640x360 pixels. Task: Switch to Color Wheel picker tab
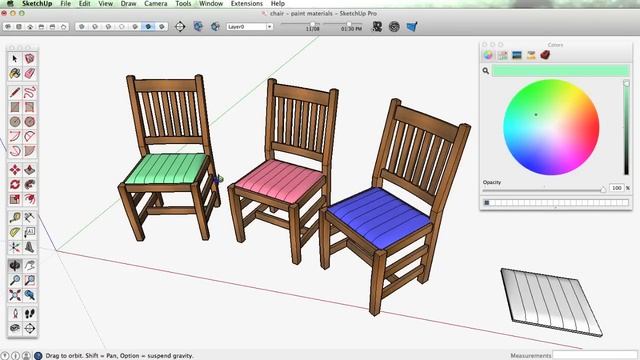(488, 55)
